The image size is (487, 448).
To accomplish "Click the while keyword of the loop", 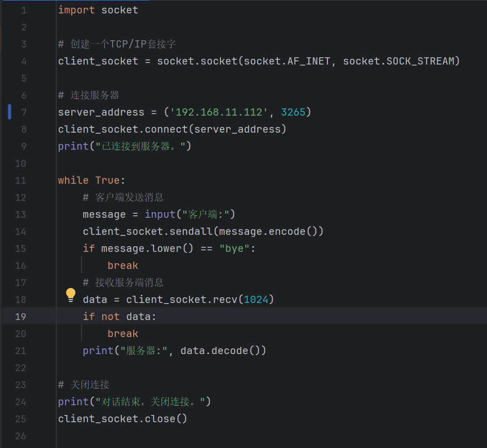I will [x=73, y=180].
